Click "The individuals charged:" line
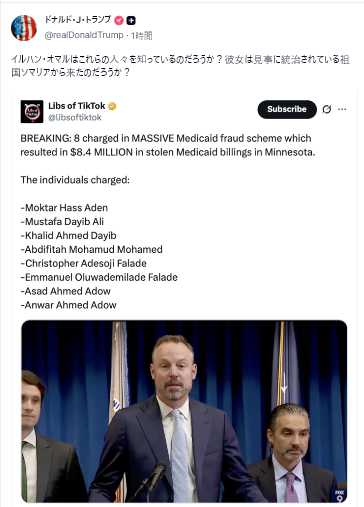 coord(75,180)
